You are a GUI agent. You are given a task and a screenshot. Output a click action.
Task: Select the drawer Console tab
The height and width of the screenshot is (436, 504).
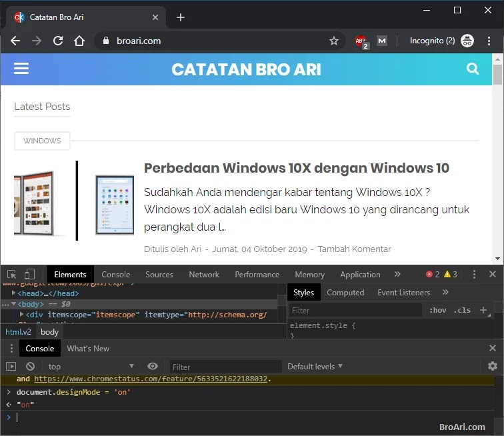tap(40, 349)
